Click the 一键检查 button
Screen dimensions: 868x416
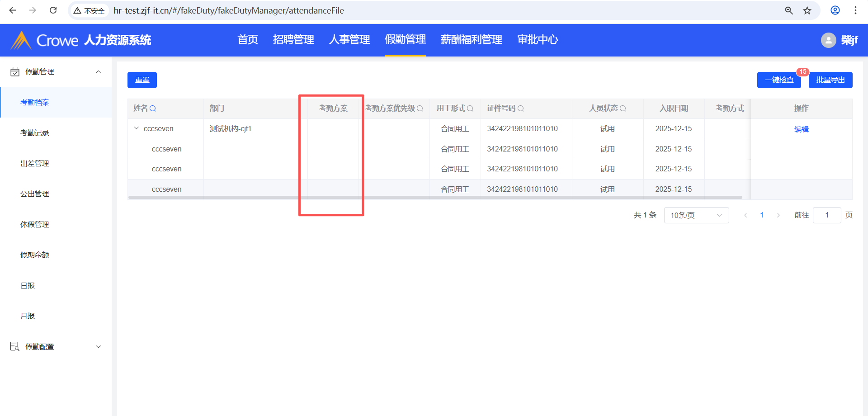(779, 80)
